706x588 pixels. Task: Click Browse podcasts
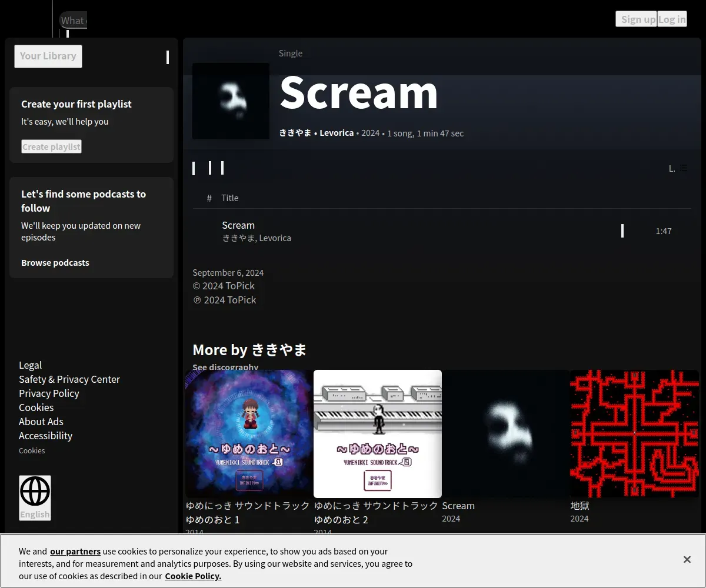coord(55,263)
